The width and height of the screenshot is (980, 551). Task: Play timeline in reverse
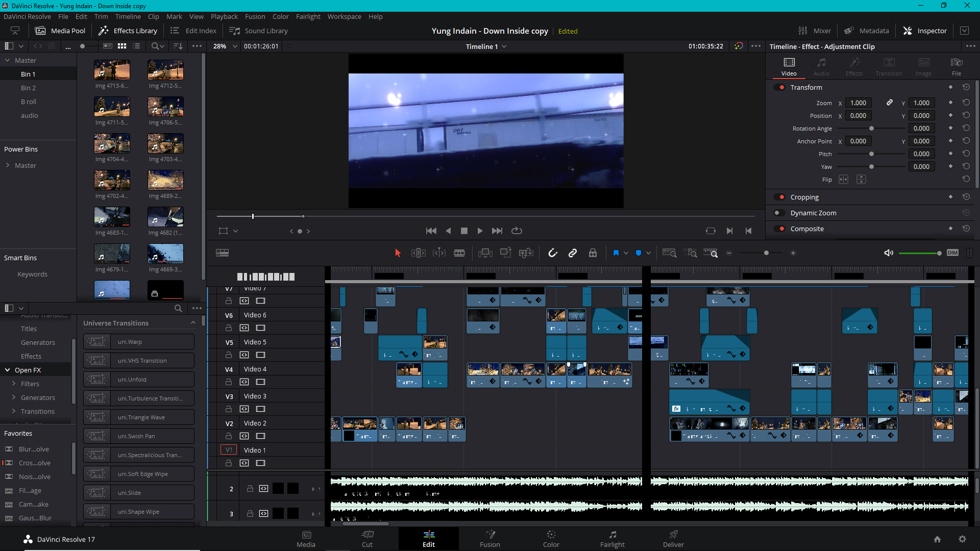tap(448, 231)
